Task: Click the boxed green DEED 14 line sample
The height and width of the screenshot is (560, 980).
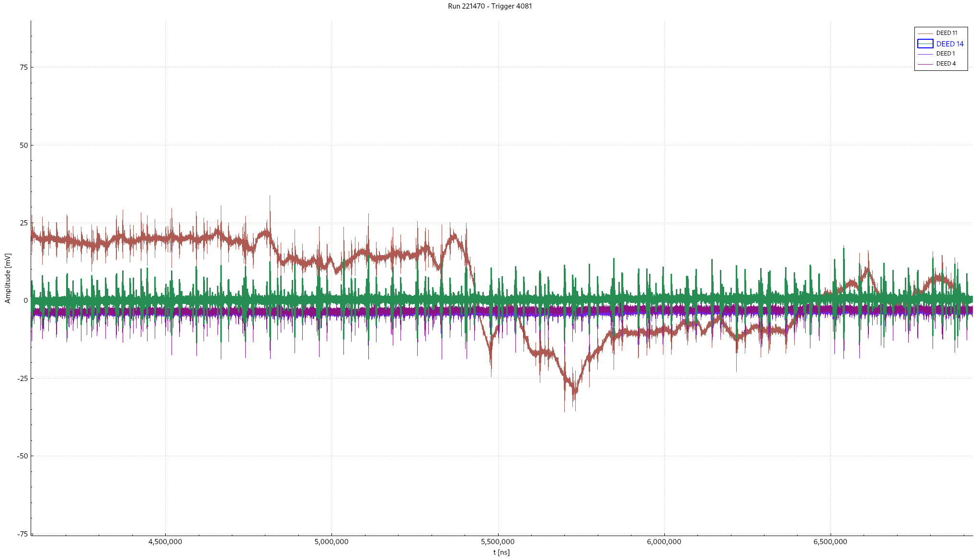Action: click(925, 44)
